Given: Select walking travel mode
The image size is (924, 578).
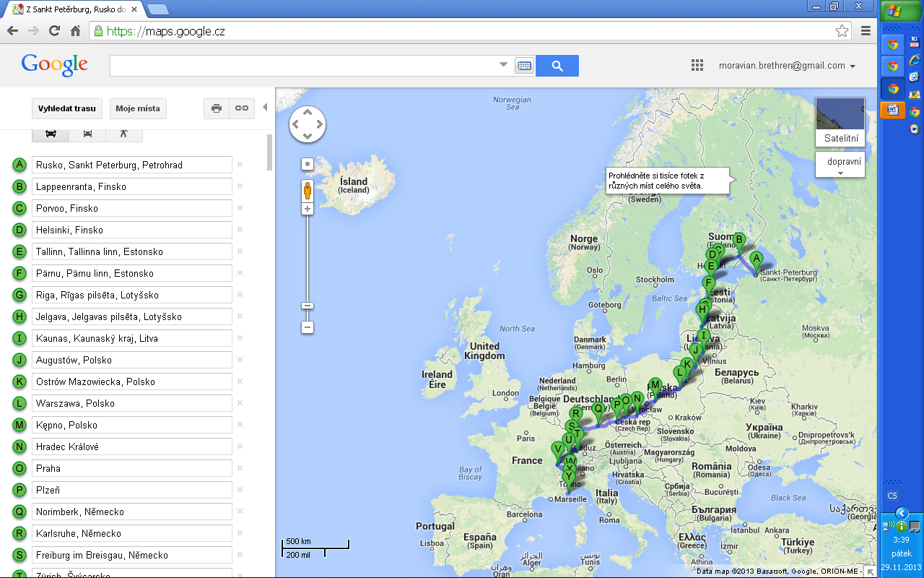Looking at the screenshot, I should [x=123, y=134].
